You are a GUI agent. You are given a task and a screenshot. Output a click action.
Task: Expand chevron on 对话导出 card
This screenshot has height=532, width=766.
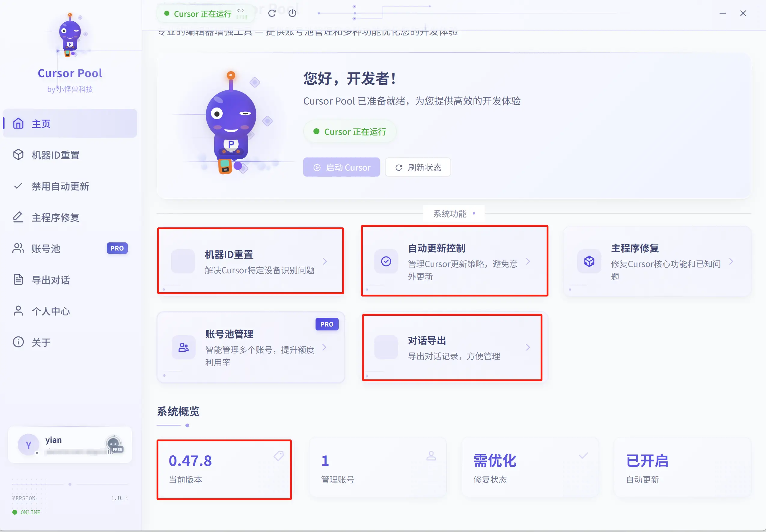528,347
